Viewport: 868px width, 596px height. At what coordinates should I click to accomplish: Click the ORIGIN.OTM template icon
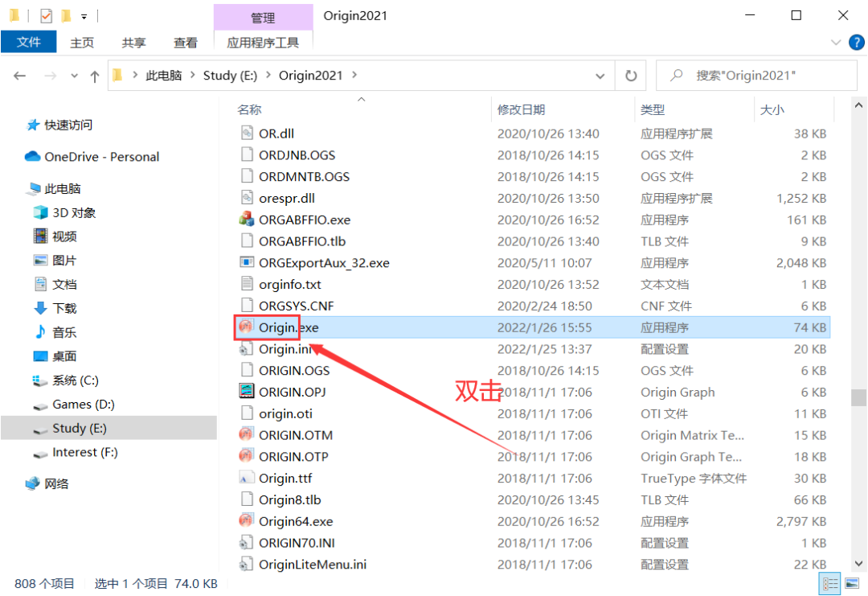[x=247, y=435]
